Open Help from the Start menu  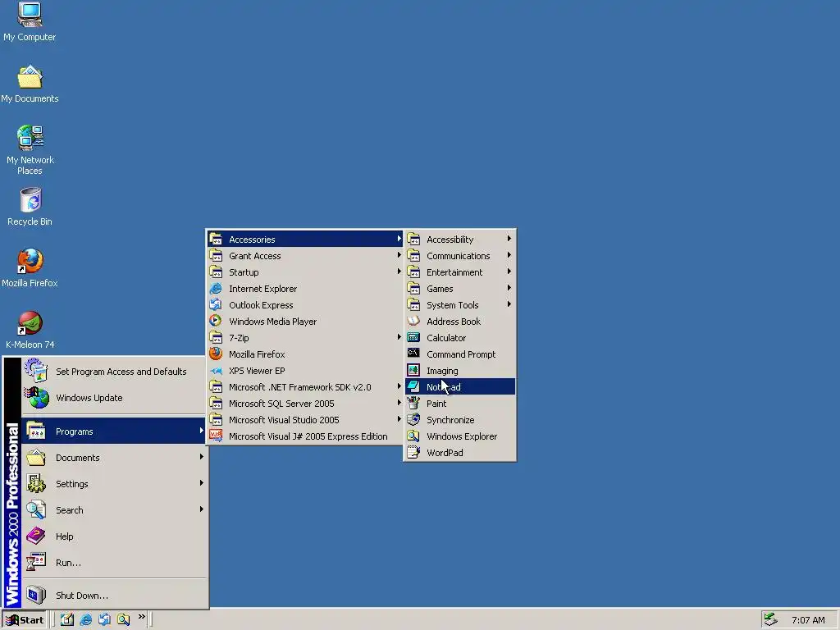pos(115,536)
